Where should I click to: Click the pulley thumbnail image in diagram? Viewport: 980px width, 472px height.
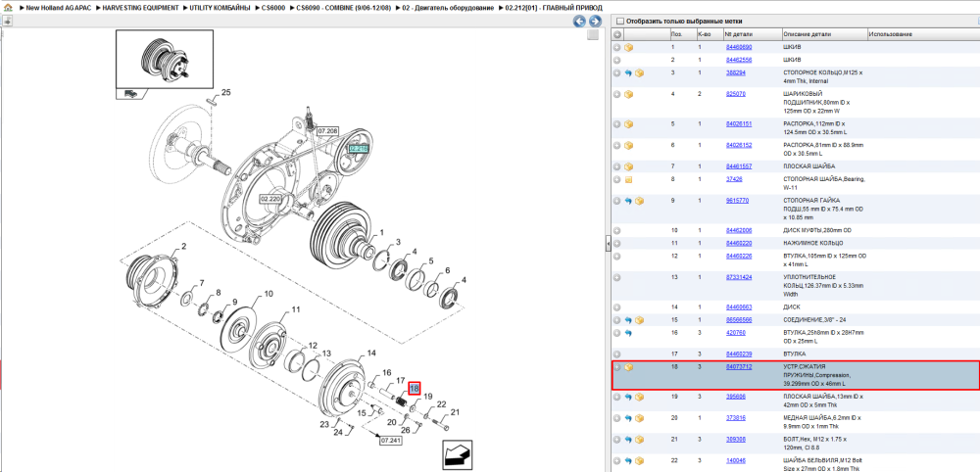(165, 60)
